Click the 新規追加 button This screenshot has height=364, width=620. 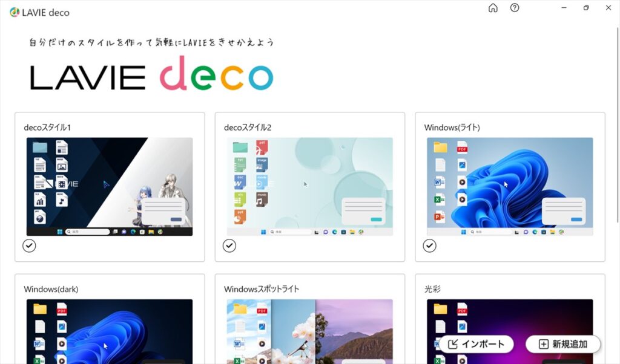tap(563, 344)
